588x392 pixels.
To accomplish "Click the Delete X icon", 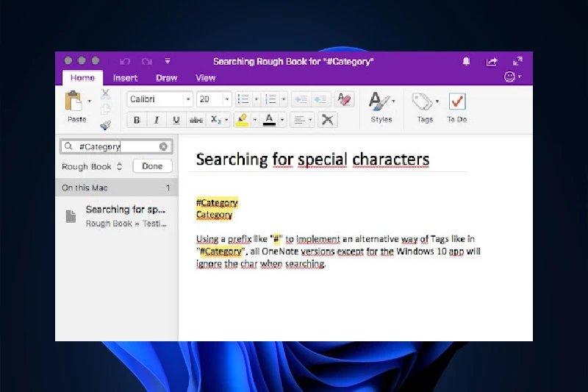I will click(327, 120).
